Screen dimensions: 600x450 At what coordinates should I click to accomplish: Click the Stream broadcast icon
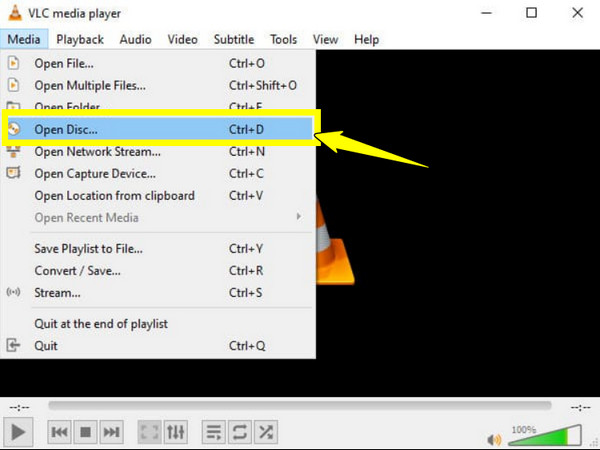[x=13, y=292]
